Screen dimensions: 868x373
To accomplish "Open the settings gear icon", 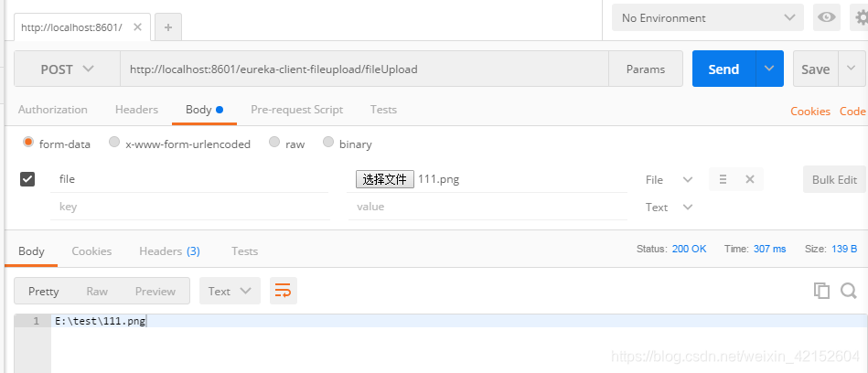I will tap(861, 17).
